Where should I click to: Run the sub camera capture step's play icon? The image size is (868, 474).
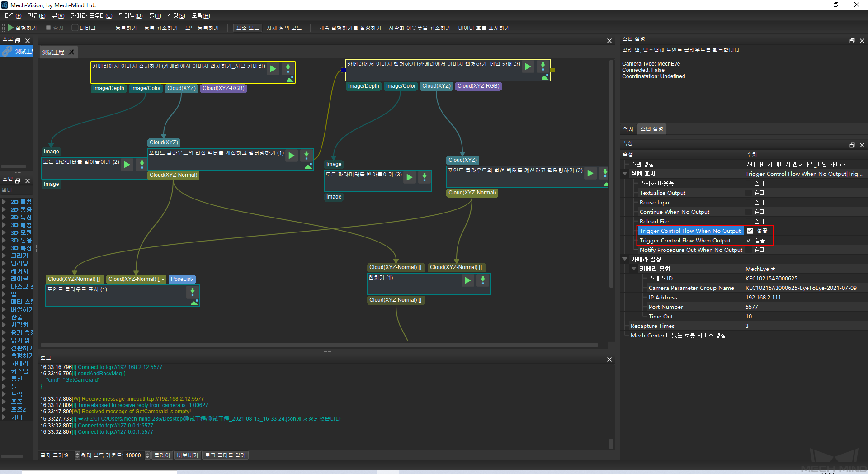coord(273,69)
